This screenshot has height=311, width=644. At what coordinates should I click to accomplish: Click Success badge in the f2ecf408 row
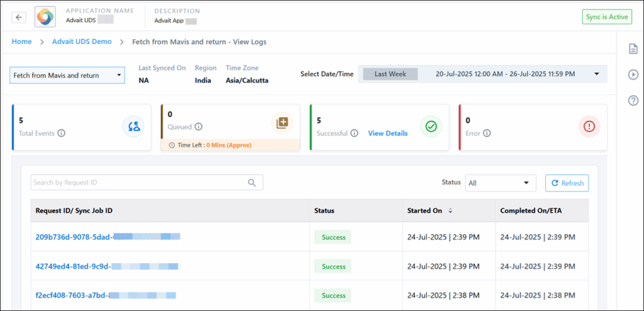coord(333,296)
